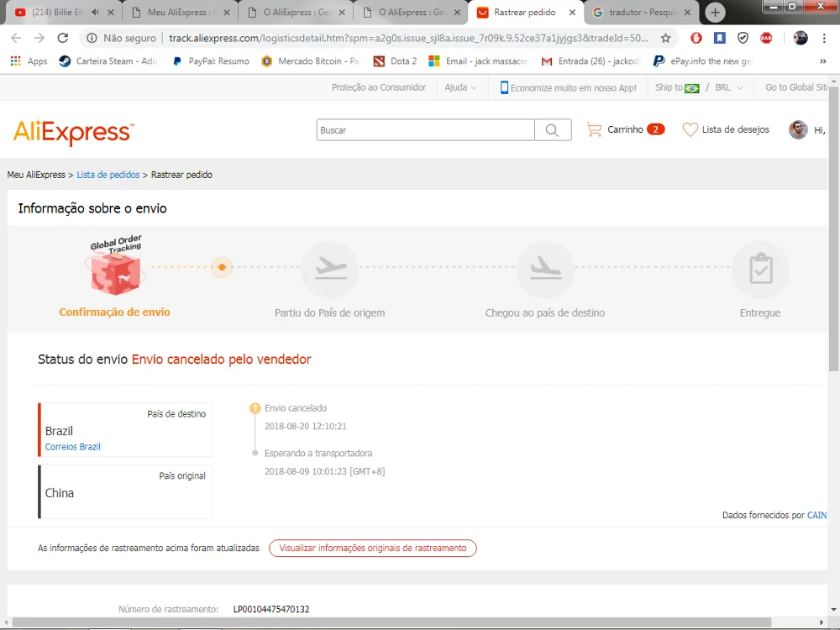The image size is (840, 630).
Task: Click the browser address bar URL
Action: pyautogui.click(x=408, y=38)
